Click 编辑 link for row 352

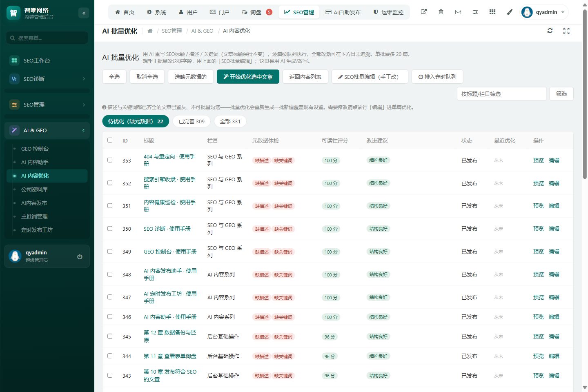tap(554, 183)
